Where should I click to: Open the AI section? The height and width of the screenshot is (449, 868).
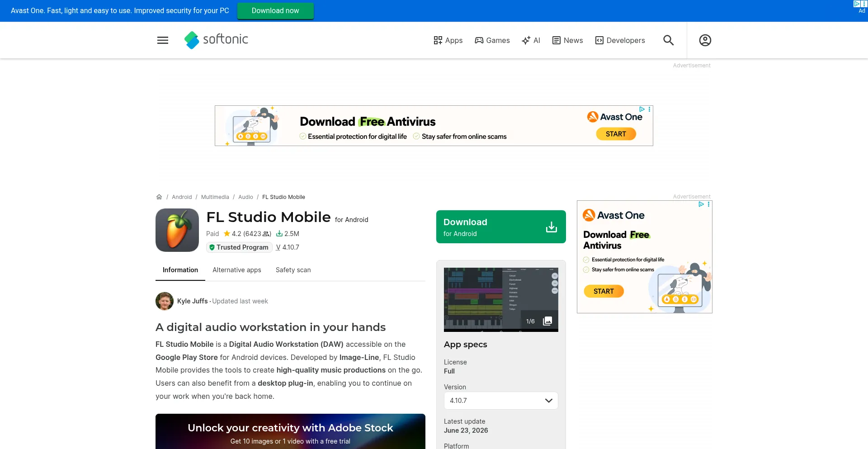pos(531,40)
